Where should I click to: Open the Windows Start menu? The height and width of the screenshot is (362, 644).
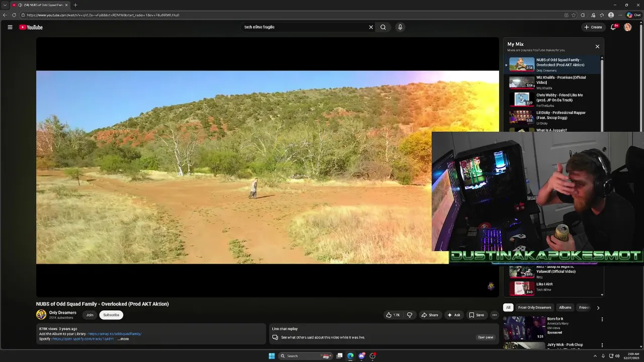point(272,356)
